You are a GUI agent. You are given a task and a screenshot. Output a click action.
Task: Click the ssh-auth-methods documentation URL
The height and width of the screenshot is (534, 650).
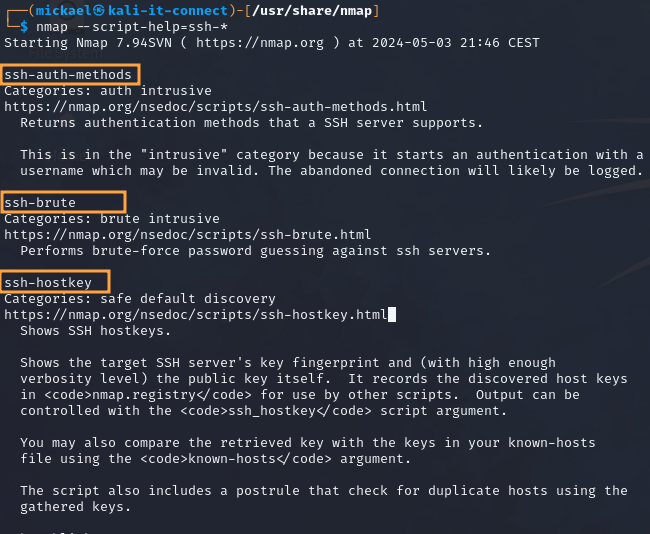pyautogui.click(x=215, y=107)
